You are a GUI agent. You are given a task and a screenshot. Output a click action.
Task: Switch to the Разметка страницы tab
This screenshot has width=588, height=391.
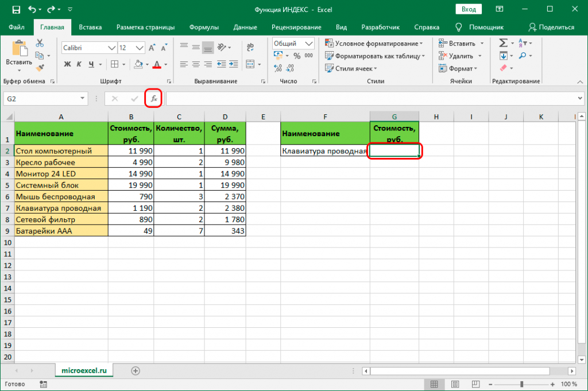click(145, 27)
